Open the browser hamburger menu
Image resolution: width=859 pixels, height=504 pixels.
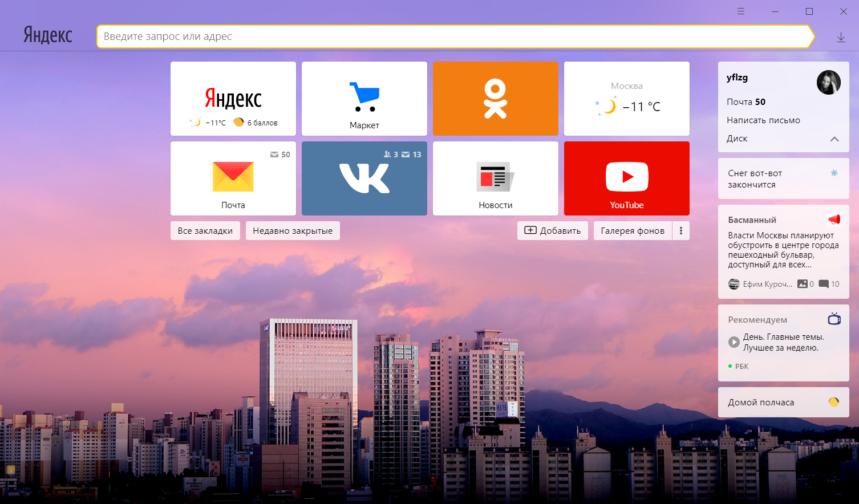[741, 11]
